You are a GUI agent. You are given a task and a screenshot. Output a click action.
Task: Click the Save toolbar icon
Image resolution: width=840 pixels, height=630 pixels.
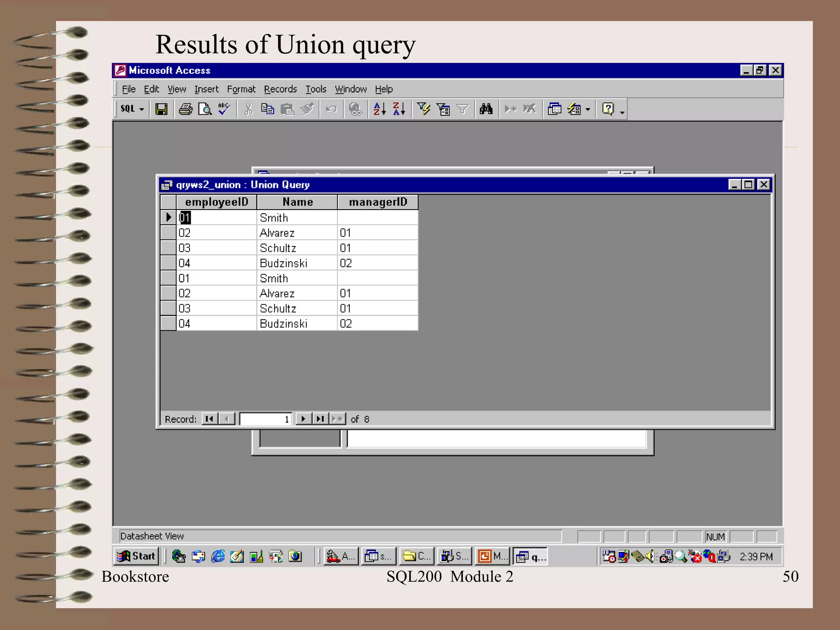tap(161, 109)
